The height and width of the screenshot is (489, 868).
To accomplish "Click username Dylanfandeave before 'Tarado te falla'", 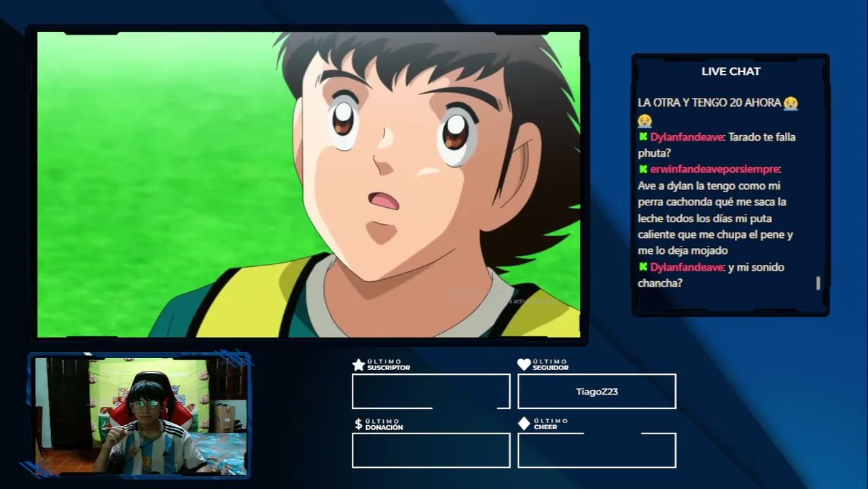I will click(687, 137).
